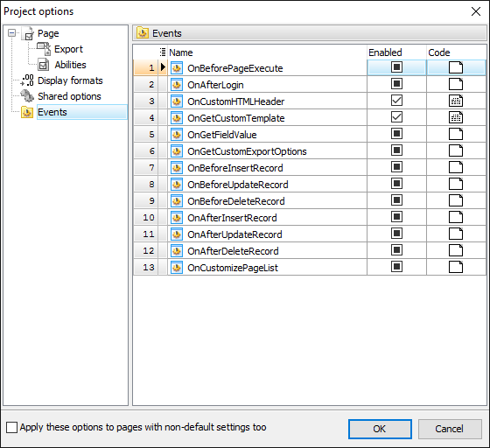This screenshot has width=490, height=448.
Task: Click OK to confirm project options
Action: tap(380, 429)
